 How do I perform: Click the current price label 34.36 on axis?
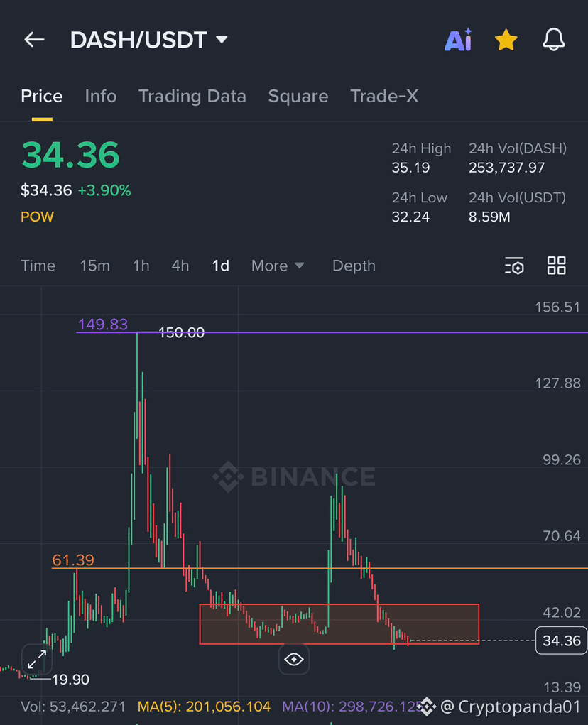pos(561,640)
